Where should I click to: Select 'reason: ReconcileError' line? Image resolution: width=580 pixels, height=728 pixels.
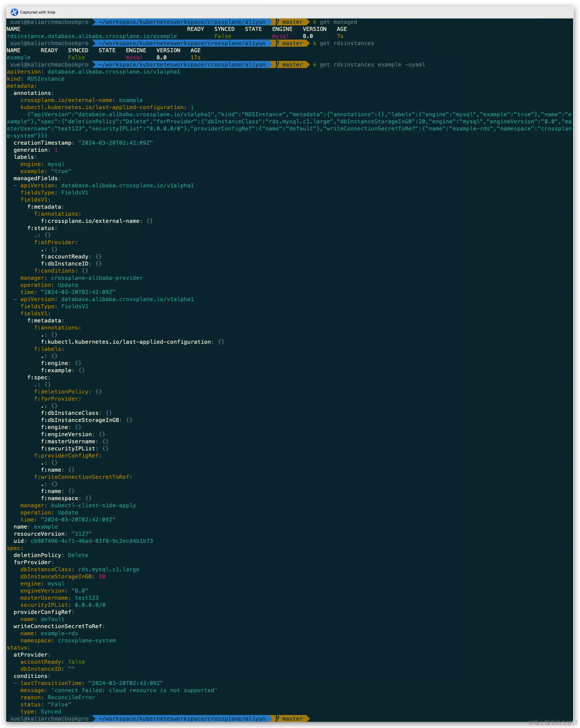[58, 697]
